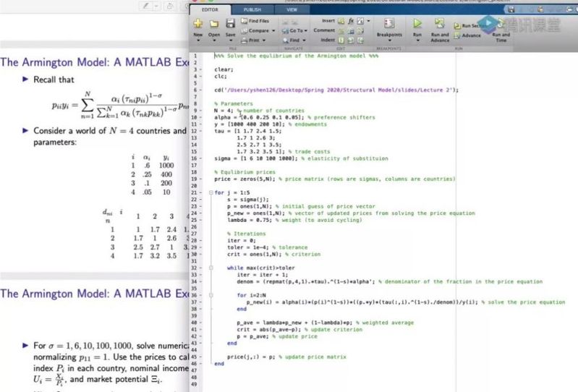Image resolution: width=578 pixels, height=392 pixels.
Task: Collapse the for loop at line 21
Action: pos(210,192)
